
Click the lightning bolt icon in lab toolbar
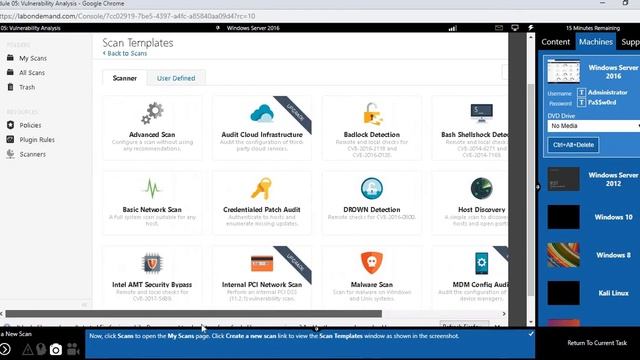(531, 28)
